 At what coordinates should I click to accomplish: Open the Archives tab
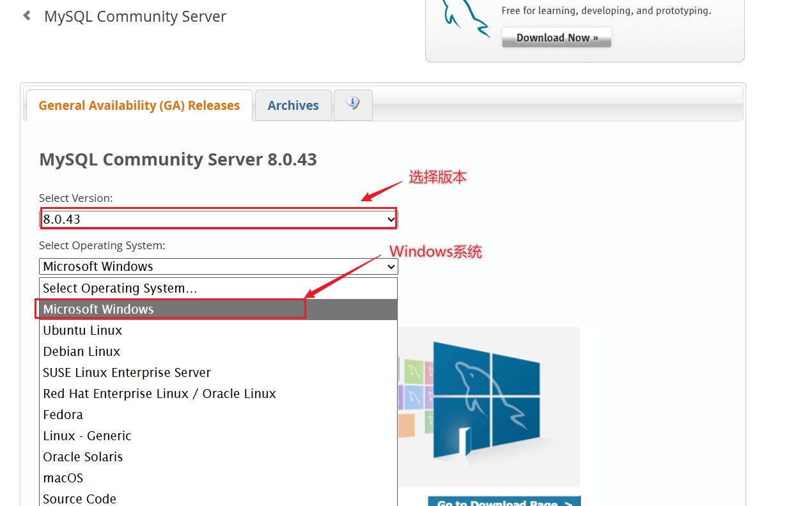(x=293, y=105)
